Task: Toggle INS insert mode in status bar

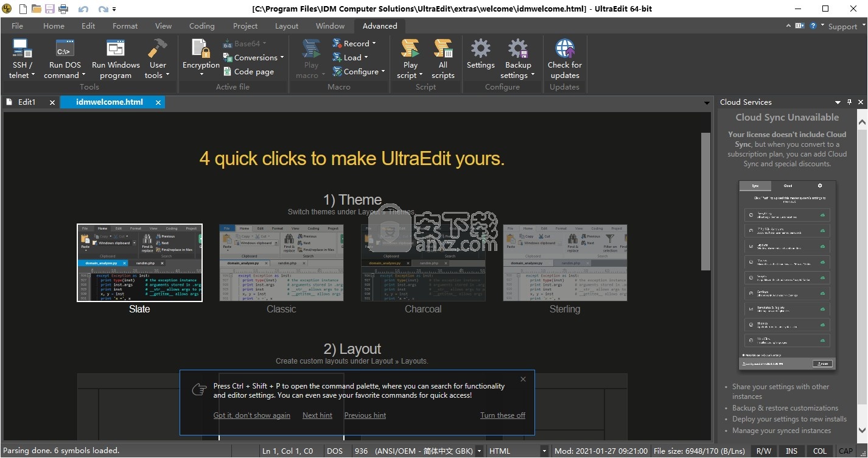Action: pyautogui.click(x=791, y=451)
